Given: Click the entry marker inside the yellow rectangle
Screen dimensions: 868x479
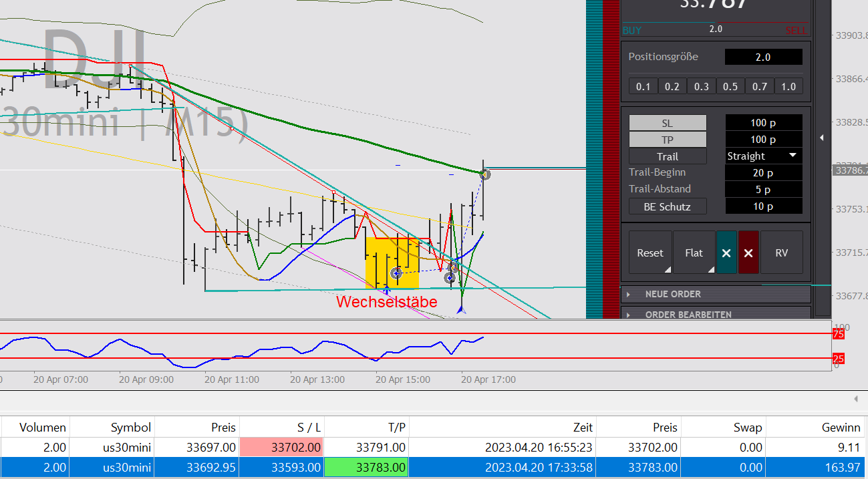Looking at the screenshot, I should coord(396,273).
